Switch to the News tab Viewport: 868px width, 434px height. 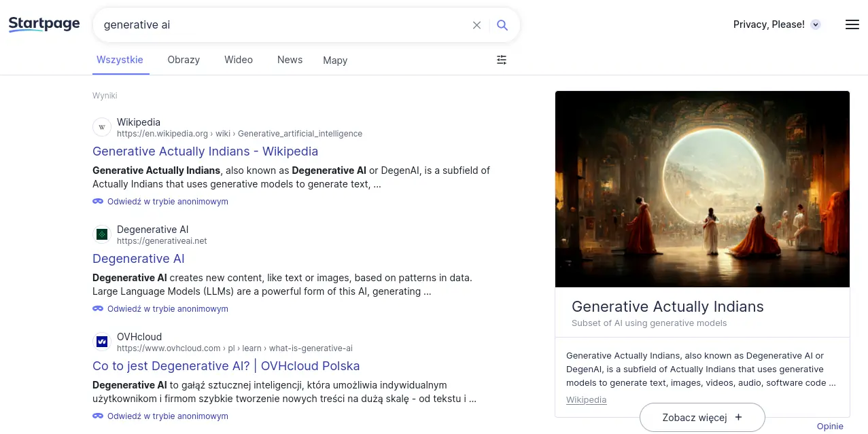click(x=290, y=60)
